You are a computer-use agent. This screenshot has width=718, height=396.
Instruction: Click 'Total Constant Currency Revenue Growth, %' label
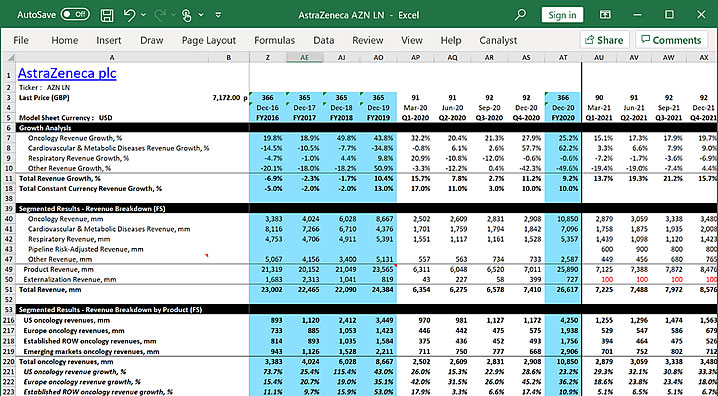[x=90, y=188]
